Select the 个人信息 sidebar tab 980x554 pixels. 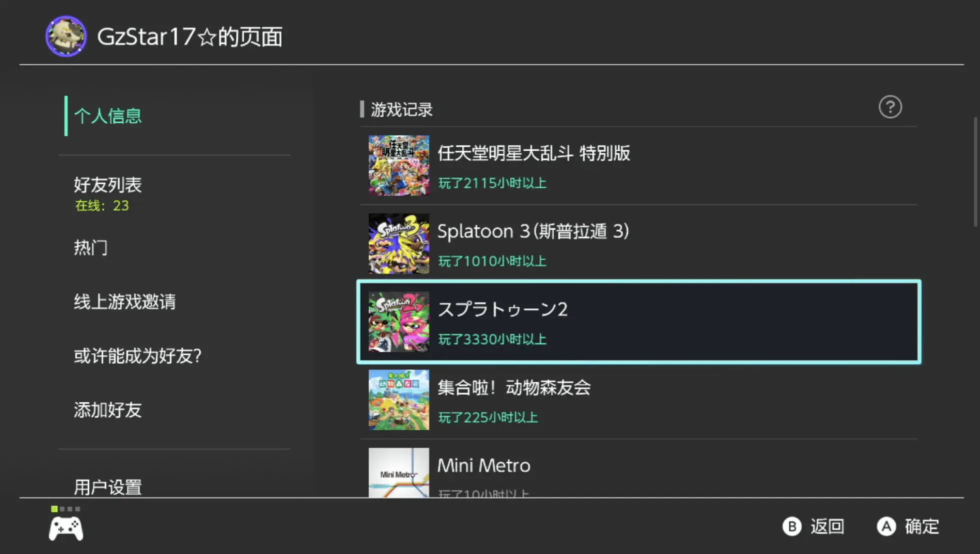pos(108,116)
